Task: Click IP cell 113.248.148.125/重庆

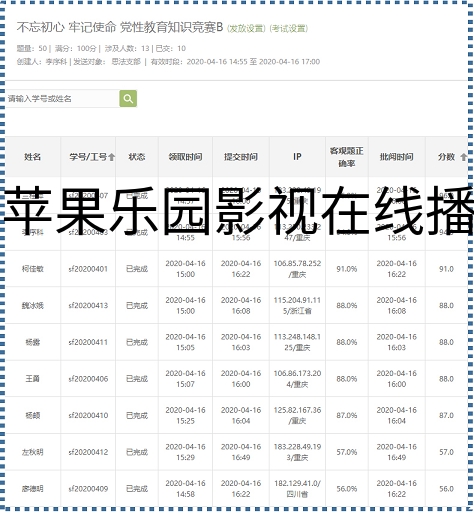Action: tap(297, 342)
